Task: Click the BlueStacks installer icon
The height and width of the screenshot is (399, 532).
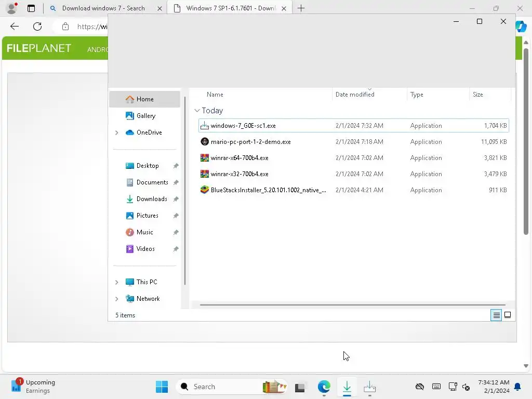Action: coord(205,190)
